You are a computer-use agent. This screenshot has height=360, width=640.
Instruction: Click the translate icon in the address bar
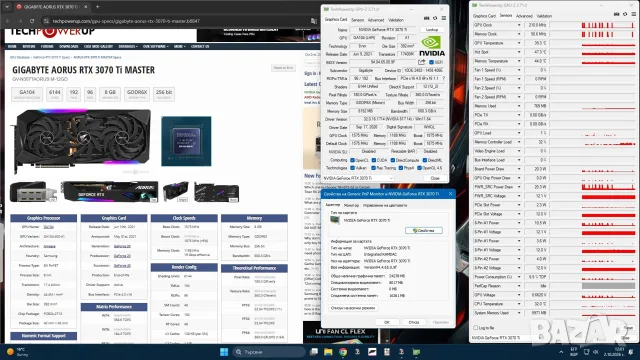(x=313, y=21)
